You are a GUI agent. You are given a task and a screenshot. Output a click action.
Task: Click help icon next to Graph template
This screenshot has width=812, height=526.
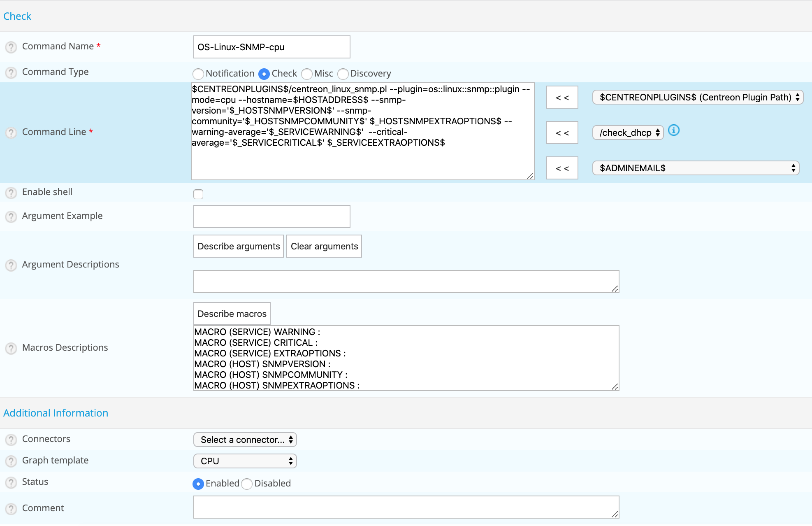(x=11, y=461)
